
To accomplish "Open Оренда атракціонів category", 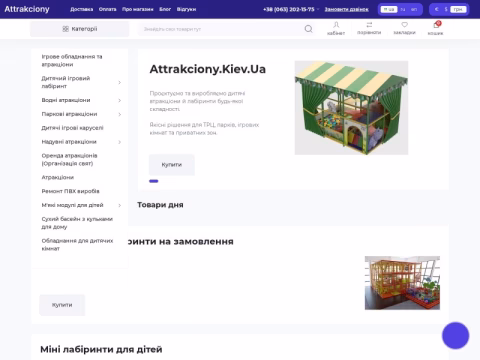I will pos(69,159).
